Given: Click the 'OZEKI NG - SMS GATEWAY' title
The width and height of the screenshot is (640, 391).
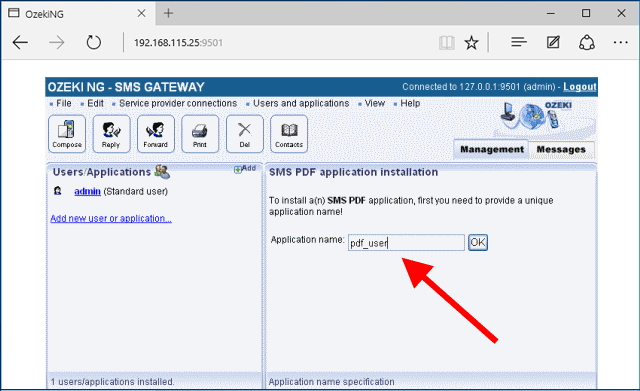Looking at the screenshot, I should (x=126, y=87).
